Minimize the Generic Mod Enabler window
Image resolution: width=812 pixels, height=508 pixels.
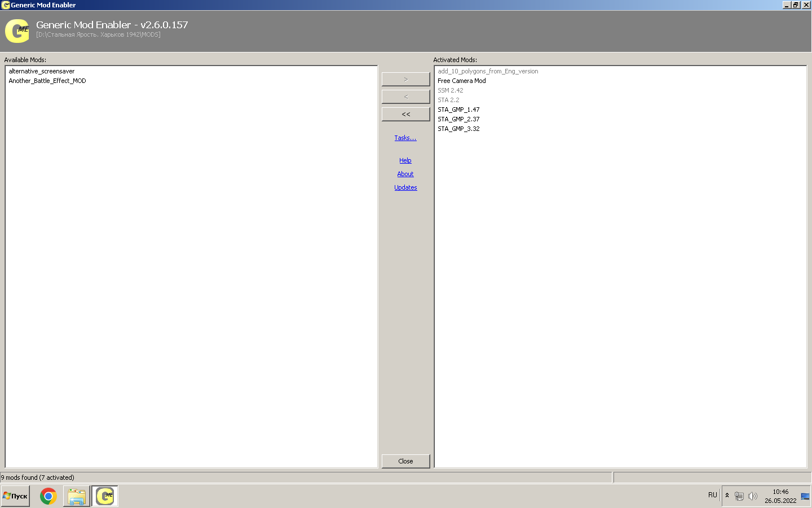coord(787,5)
